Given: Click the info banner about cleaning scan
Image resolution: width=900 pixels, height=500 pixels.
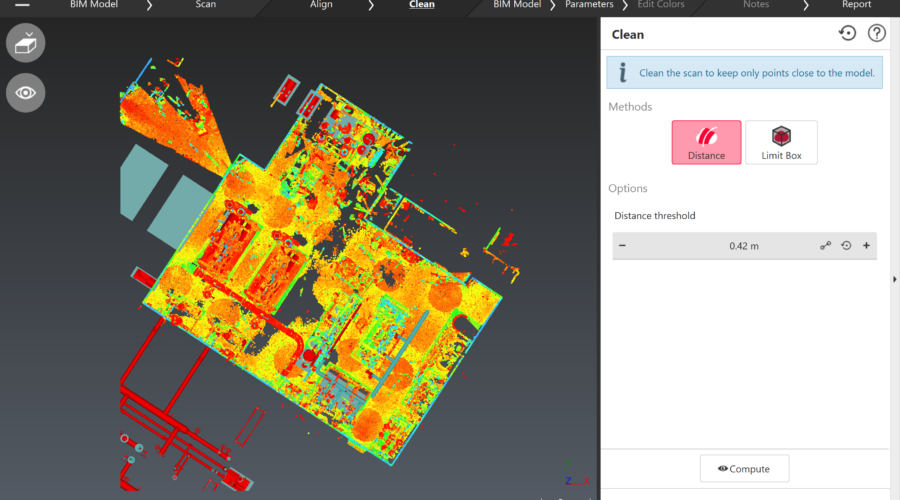Looking at the screenshot, I should (x=745, y=73).
